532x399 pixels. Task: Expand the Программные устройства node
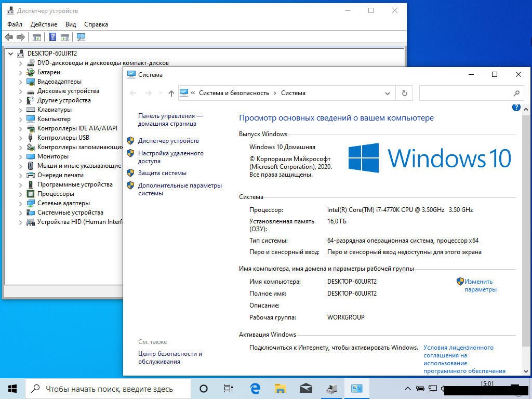[x=20, y=184]
